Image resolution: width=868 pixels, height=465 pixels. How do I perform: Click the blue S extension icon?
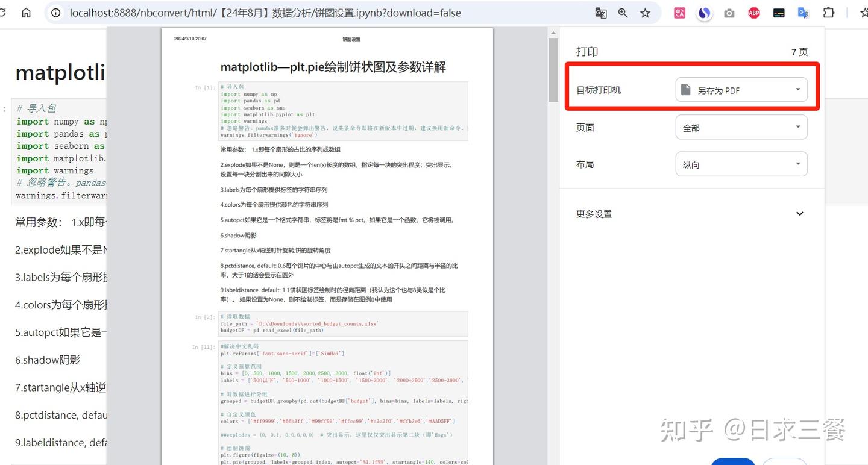click(x=704, y=13)
